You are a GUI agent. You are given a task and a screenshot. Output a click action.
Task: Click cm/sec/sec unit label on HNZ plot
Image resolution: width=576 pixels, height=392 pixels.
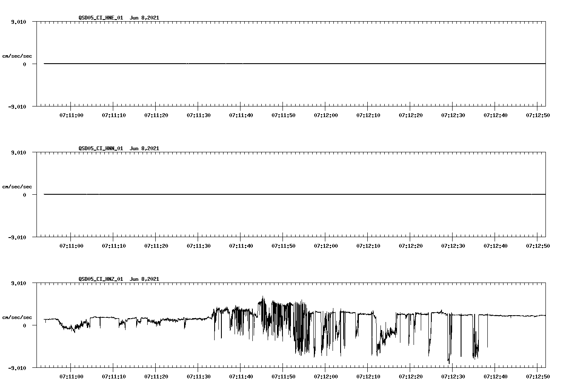point(17,317)
